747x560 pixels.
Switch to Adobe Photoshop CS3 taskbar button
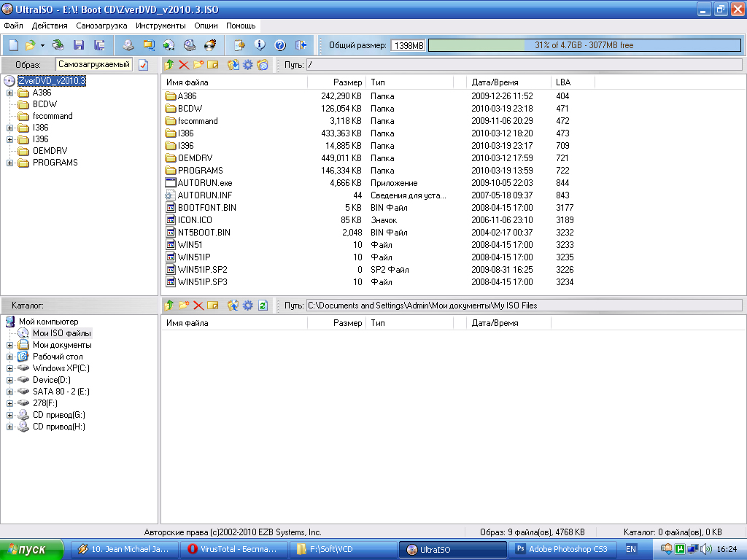click(562, 550)
